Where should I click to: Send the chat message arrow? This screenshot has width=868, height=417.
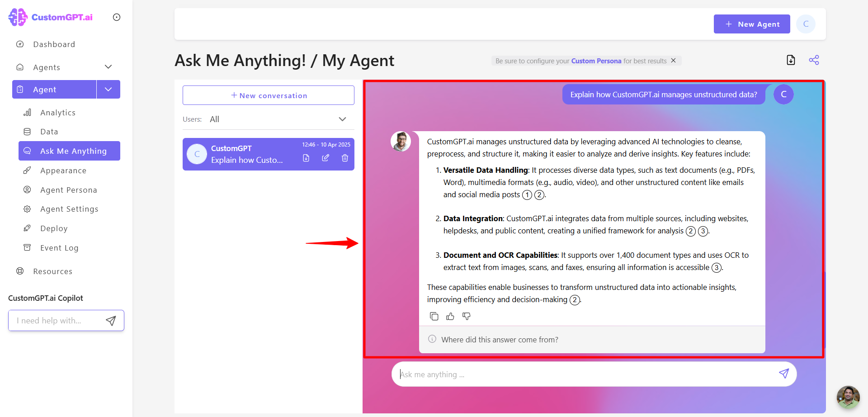pos(784,374)
